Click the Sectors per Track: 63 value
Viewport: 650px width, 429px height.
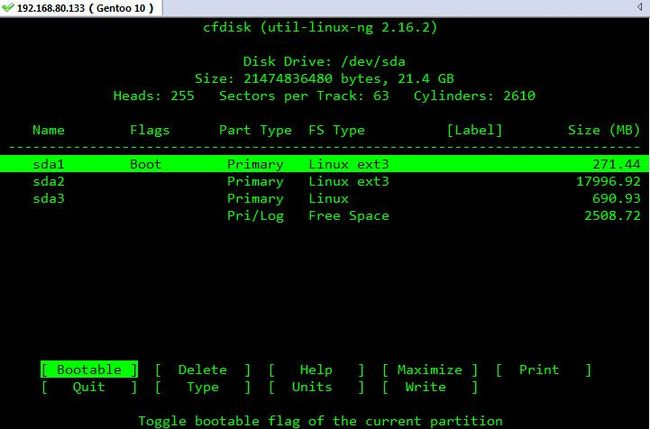coord(304,96)
